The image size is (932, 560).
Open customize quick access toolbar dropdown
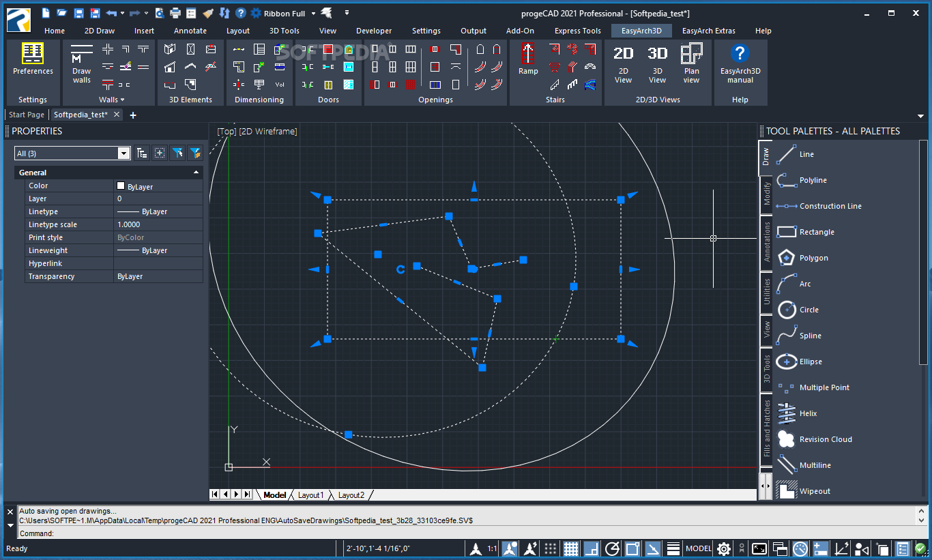pos(347,13)
